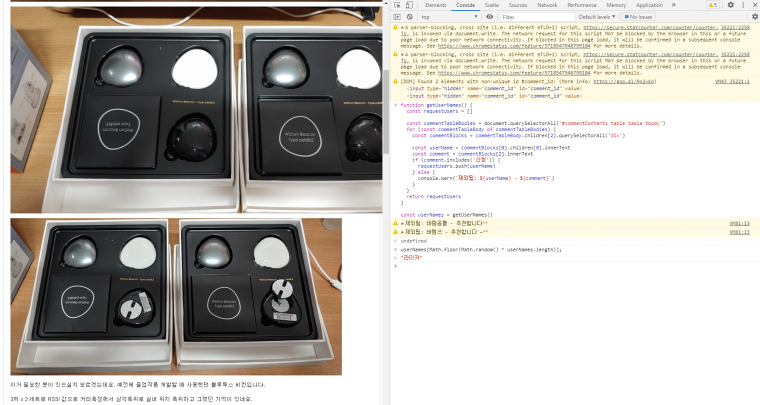Focus the console Filter field
The height and width of the screenshot is (405, 760).
pyautogui.click(x=537, y=16)
